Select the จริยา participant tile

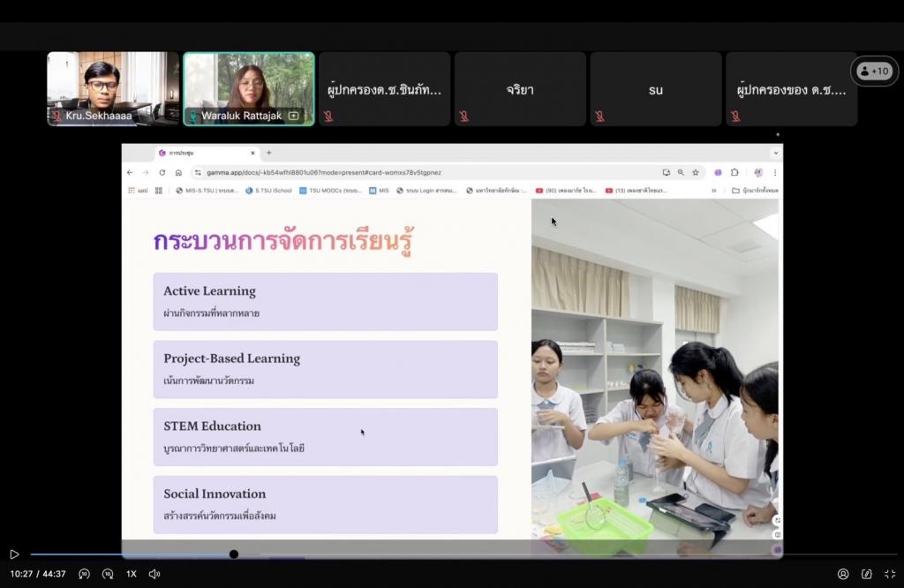pyautogui.click(x=520, y=89)
